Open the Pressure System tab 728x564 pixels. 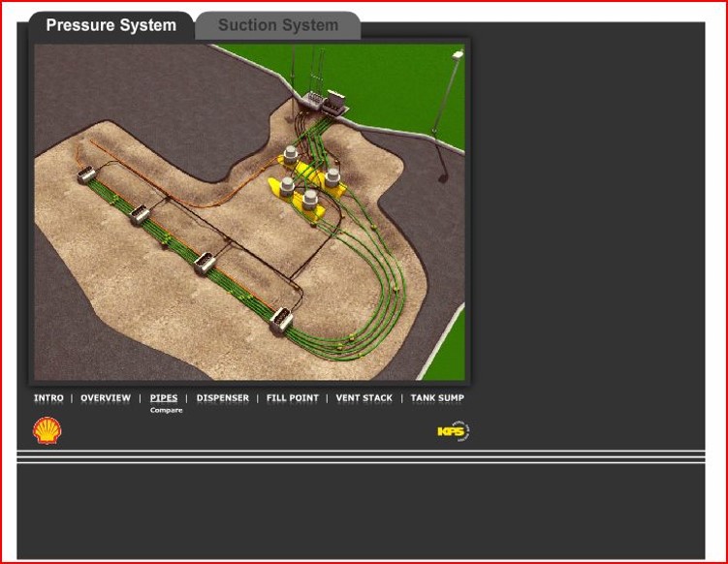111,25
